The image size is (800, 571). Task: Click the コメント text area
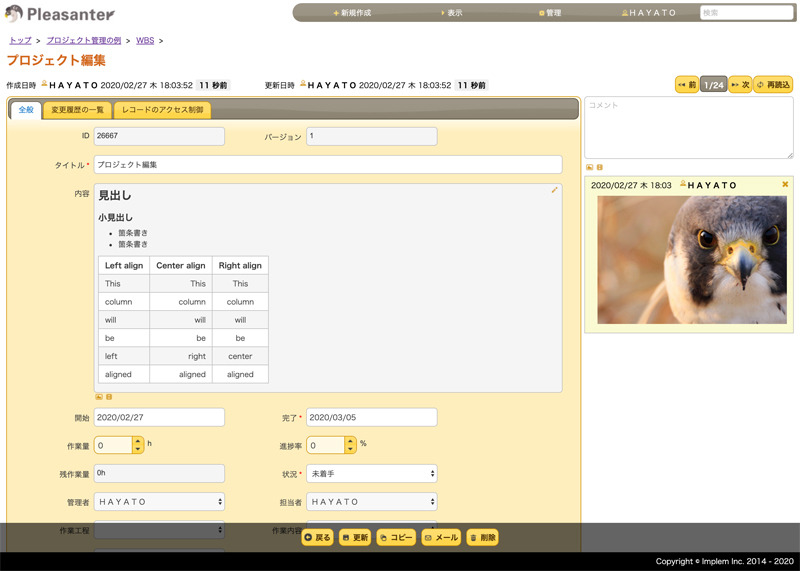pos(689,128)
